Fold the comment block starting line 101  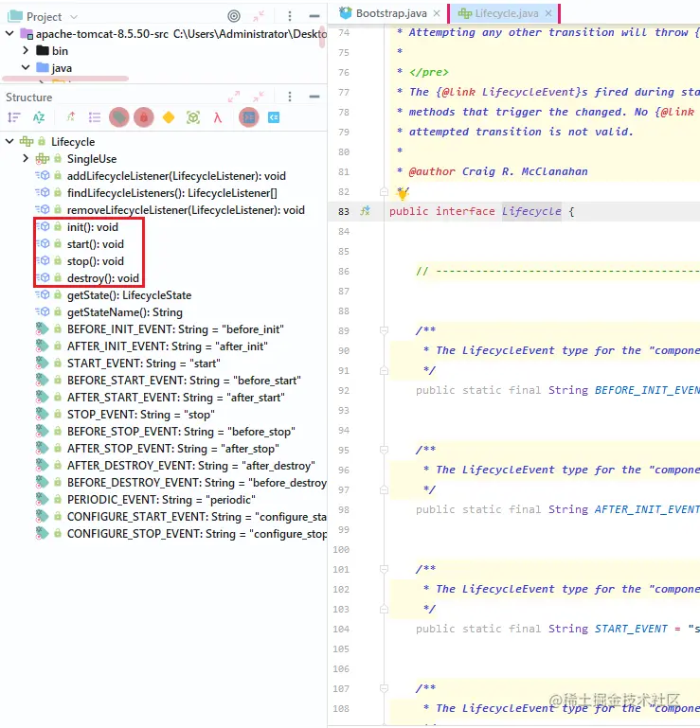click(x=384, y=569)
